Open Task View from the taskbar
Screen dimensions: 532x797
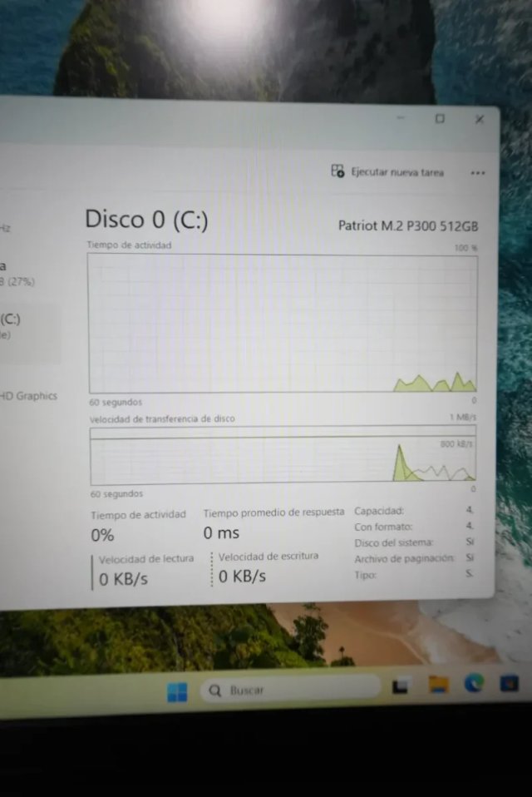click(x=400, y=686)
